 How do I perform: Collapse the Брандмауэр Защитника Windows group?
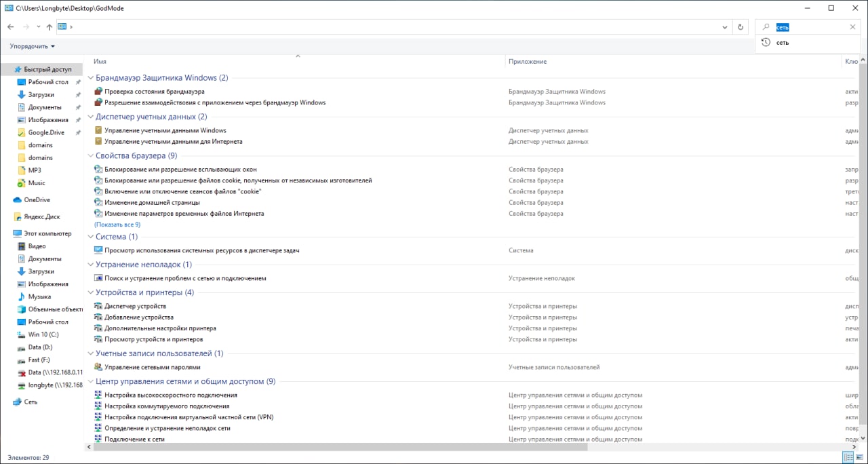click(91, 78)
